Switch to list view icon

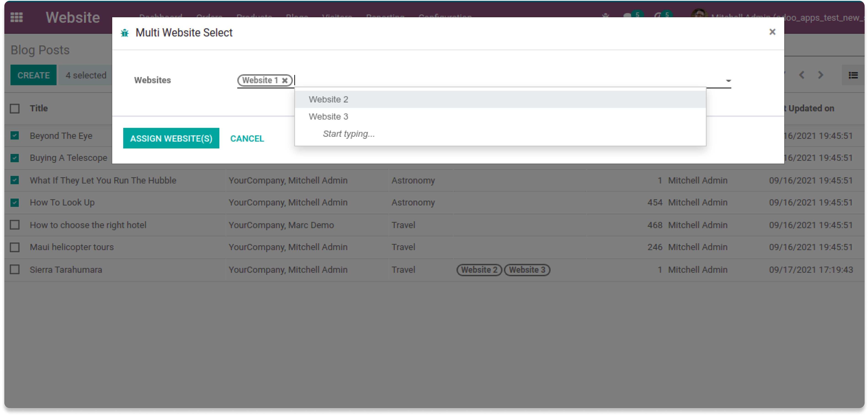point(853,75)
